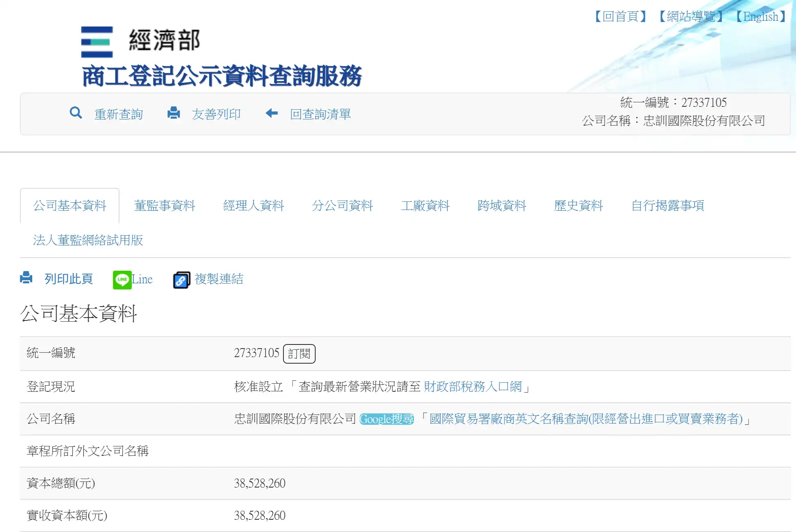Click the back arrow icon for 回查詢清單

pyautogui.click(x=272, y=113)
